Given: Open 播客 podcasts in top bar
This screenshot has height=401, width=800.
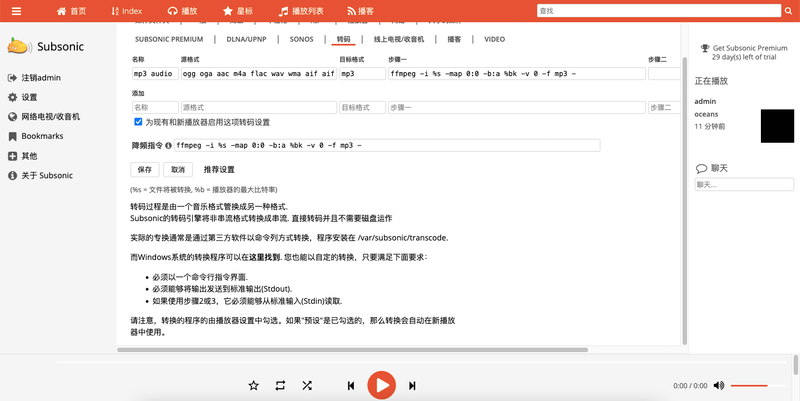Looking at the screenshot, I should point(360,11).
